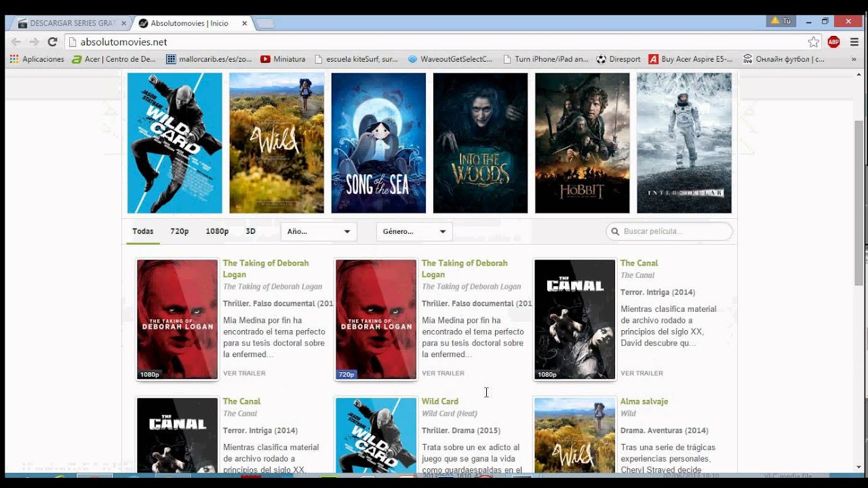The image size is (868, 488).
Task: Open the Wild featured poster in carousel
Action: tap(277, 143)
